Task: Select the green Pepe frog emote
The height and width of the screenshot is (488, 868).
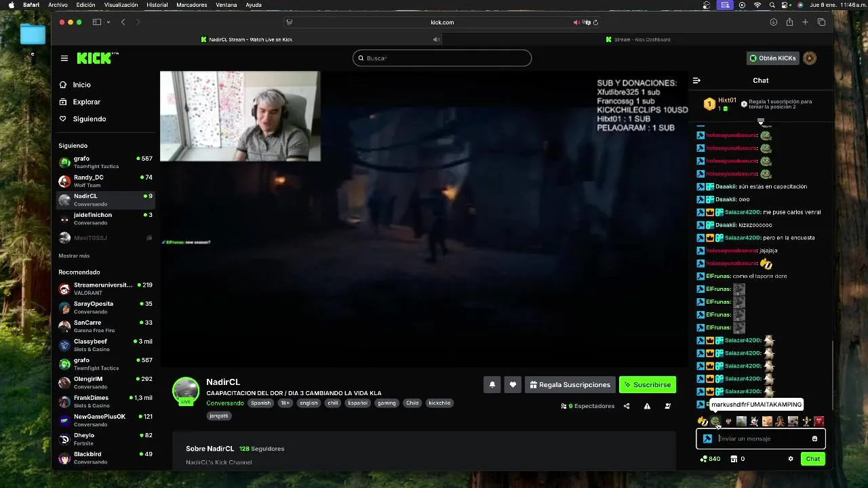Action: click(715, 422)
